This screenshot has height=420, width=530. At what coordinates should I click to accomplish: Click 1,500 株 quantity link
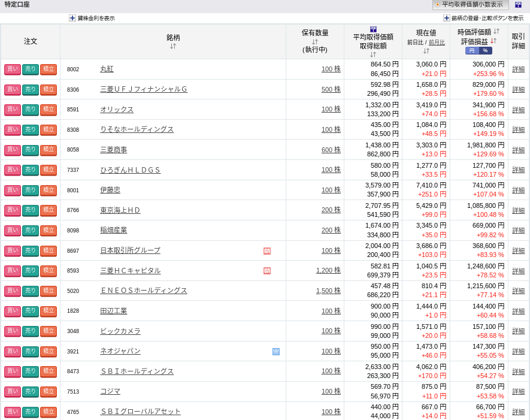coord(328,291)
